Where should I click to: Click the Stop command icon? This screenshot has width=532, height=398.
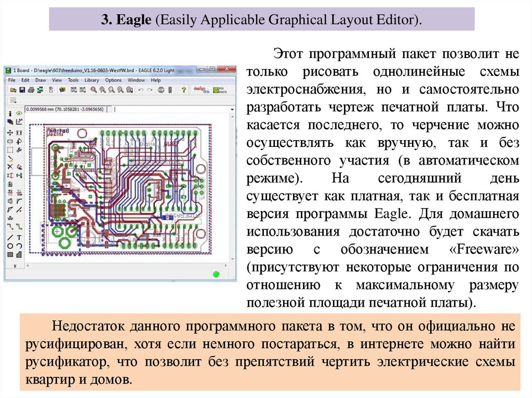(x=161, y=90)
